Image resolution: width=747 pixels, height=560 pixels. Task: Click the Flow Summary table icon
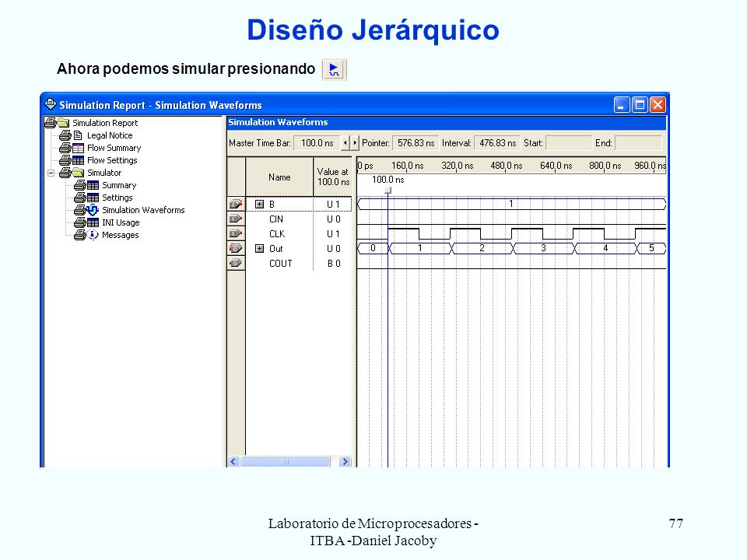[78, 148]
